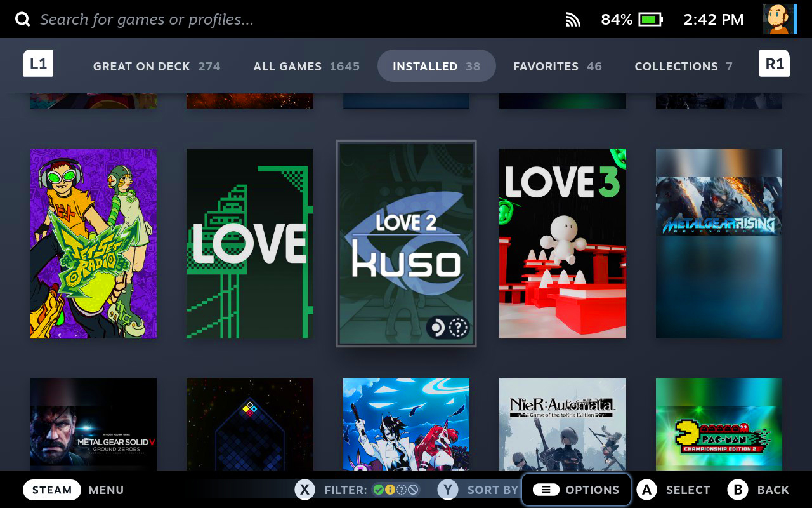This screenshot has width=812, height=508.
Task: Open Metal Gear Solid V Ground Zeroes
Action: (x=93, y=424)
